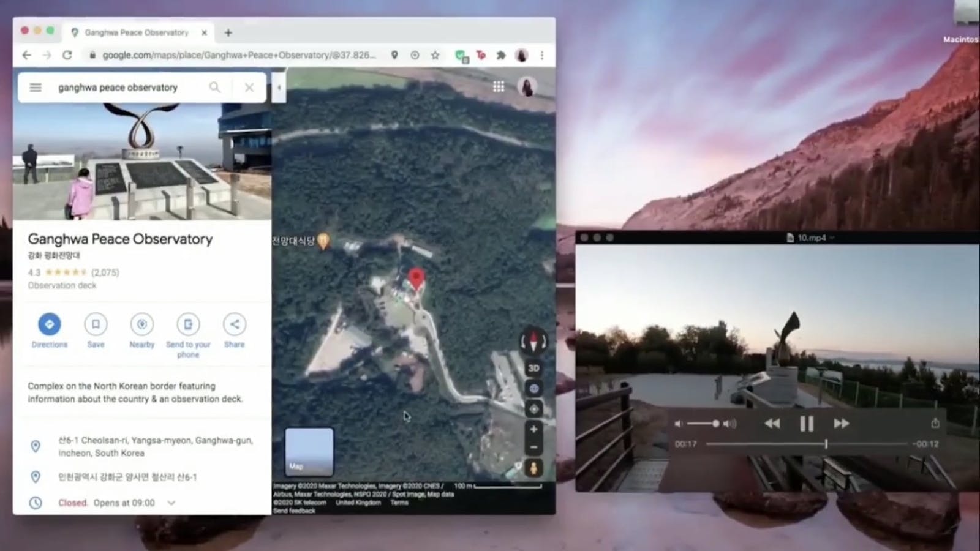Image resolution: width=980 pixels, height=551 pixels.
Task: Open Street View pegman on map
Action: coord(533,468)
